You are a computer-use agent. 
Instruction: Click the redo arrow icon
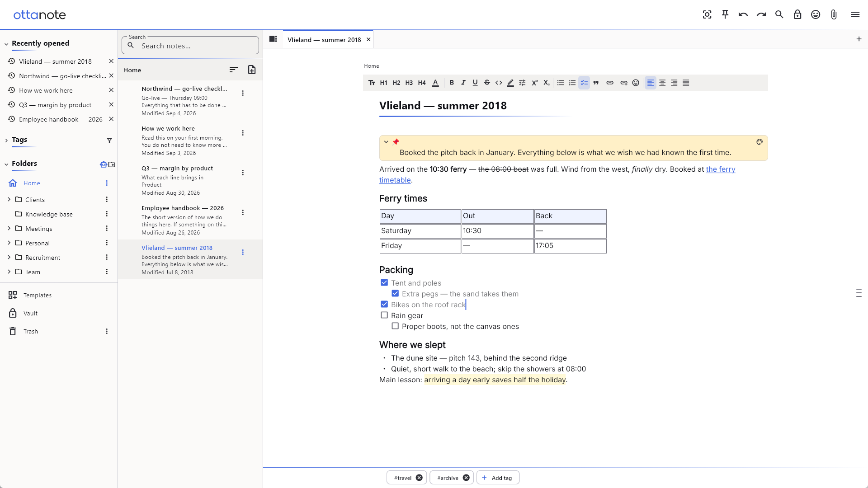click(761, 14)
